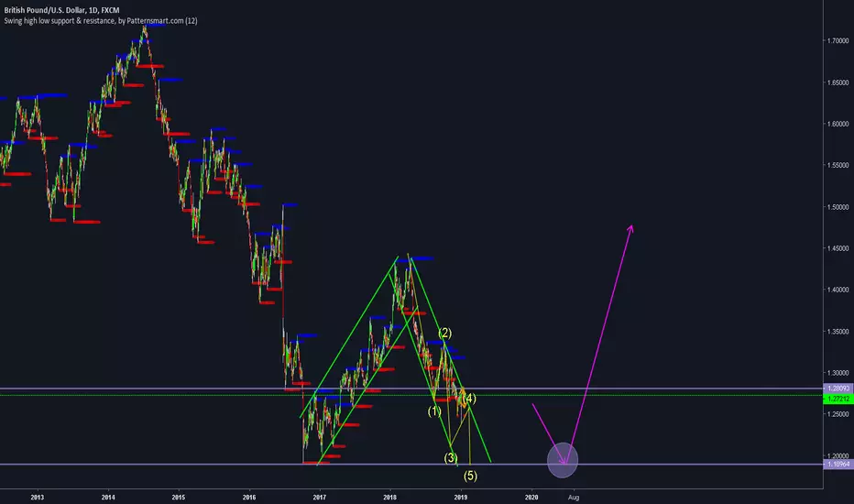Image resolution: width=854 pixels, height=504 pixels.
Task: Click the 1.50000 price axis label
Action: point(838,207)
